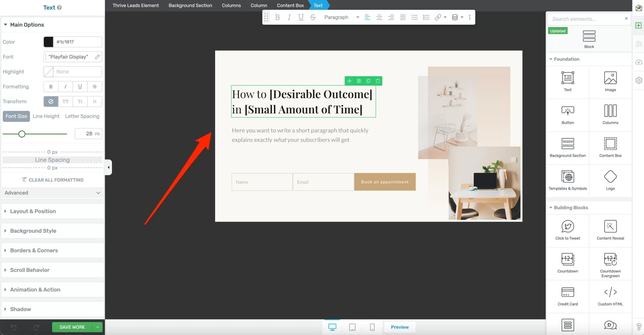The image size is (644, 335).
Task: Add the Image element from Foundation
Action: click(610, 82)
